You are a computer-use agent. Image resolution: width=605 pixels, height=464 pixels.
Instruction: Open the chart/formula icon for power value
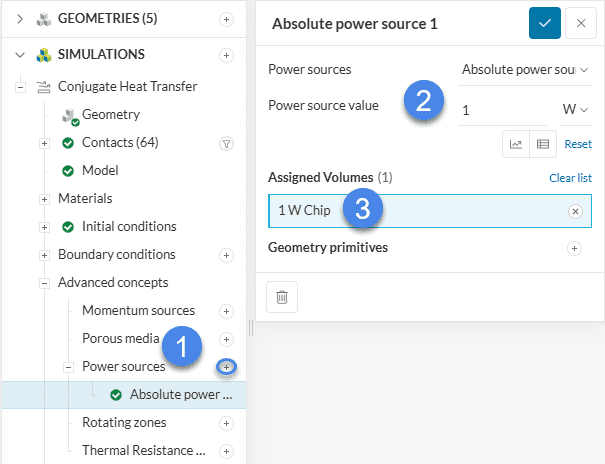(516, 144)
